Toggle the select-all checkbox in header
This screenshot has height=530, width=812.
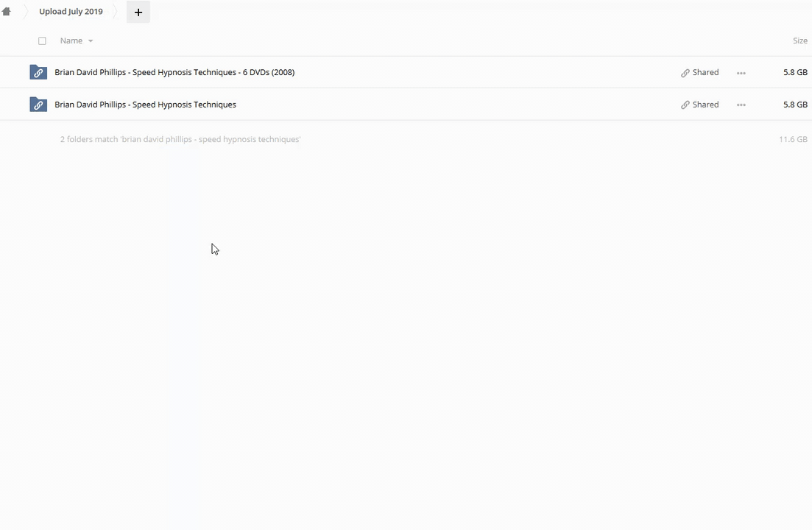(x=42, y=41)
